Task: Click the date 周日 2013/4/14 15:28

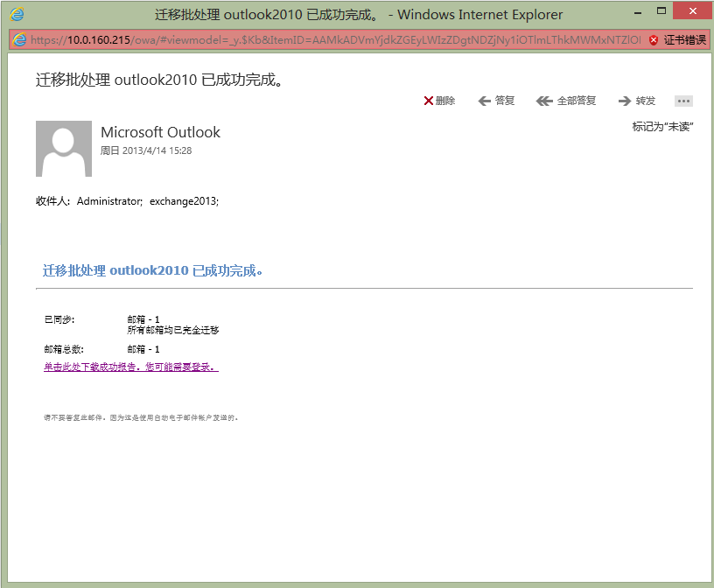Action: click(146, 150)
